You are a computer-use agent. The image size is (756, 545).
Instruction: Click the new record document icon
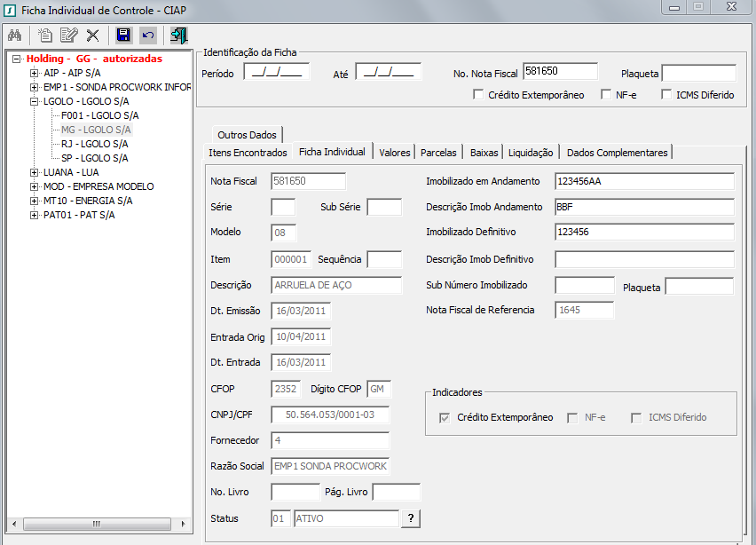point(44,36)
